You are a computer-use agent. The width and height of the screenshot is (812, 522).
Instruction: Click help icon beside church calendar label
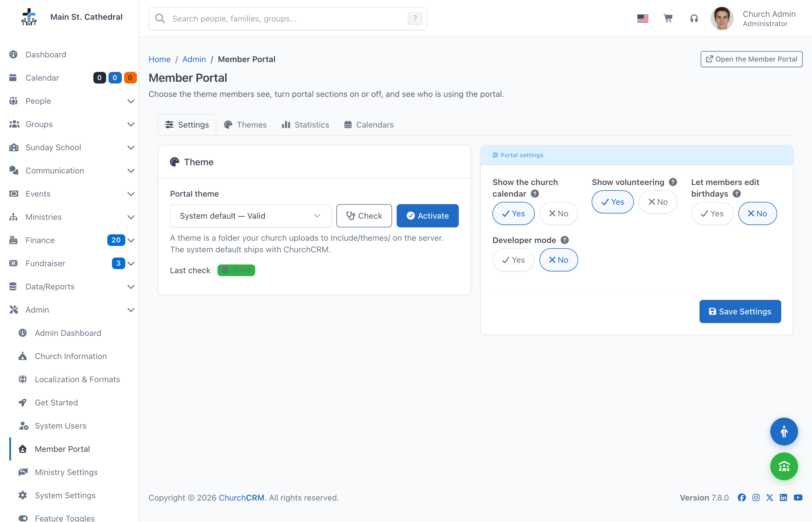[x=535, y=193]
